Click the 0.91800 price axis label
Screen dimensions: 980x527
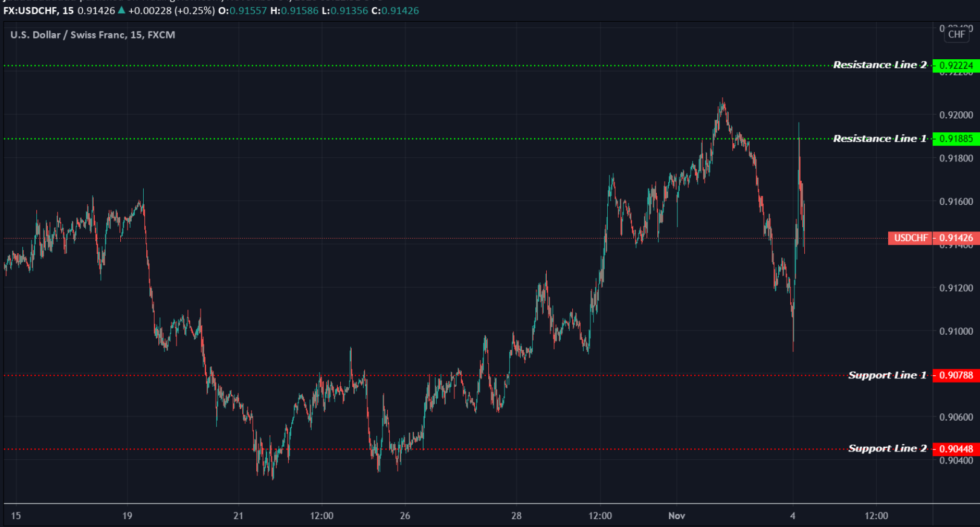click(x=956, y=158)
